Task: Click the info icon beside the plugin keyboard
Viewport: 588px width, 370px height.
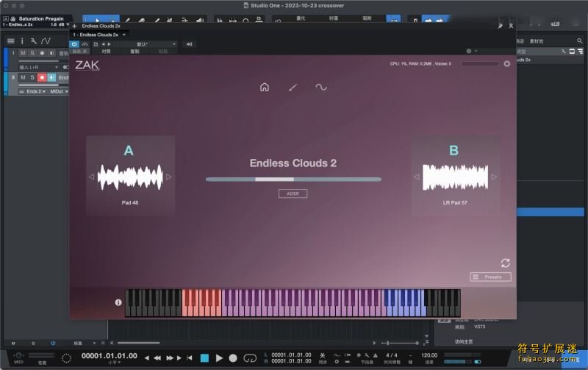Action: 118,302
